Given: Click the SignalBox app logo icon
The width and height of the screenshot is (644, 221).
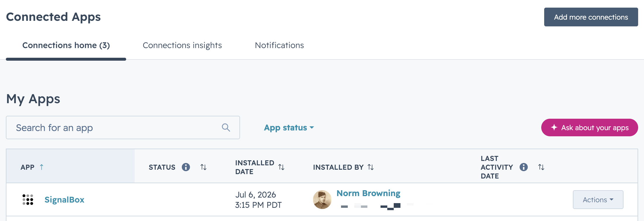Looking at the screenshot, I should [28, 200].
